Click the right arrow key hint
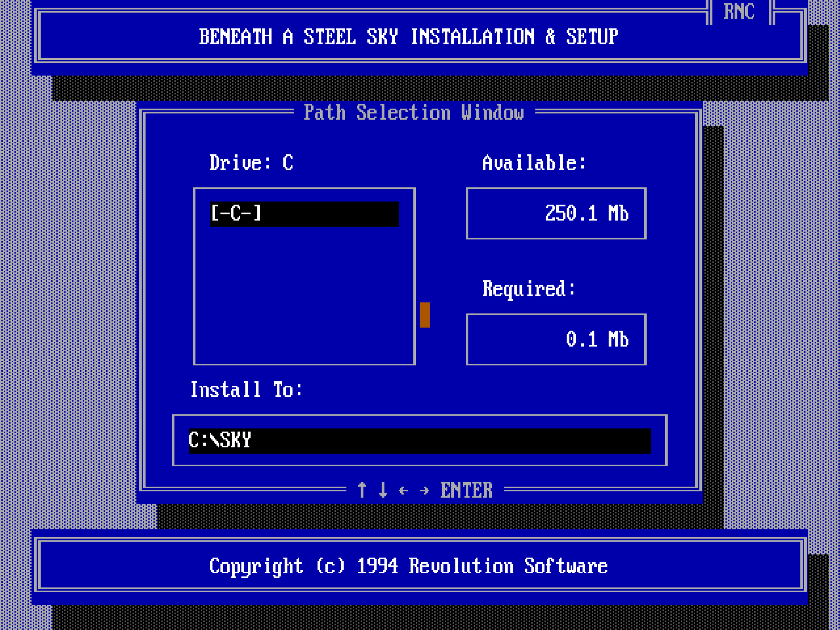Screen dimensions: 840x630 click(425, 491)
